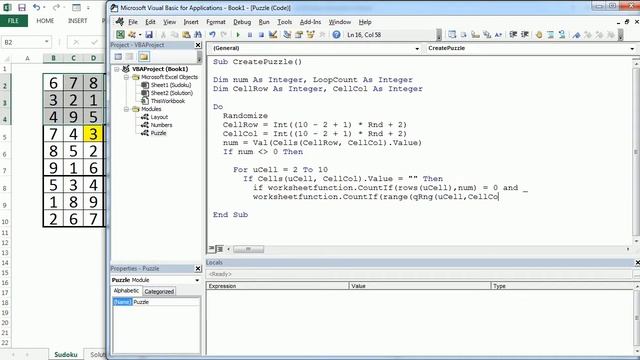The height and width of the screenshot is (360, 640).
Task: Click the Insert UserForm toolbar icon
Action: pyautogui.click(x=131, y=35)
